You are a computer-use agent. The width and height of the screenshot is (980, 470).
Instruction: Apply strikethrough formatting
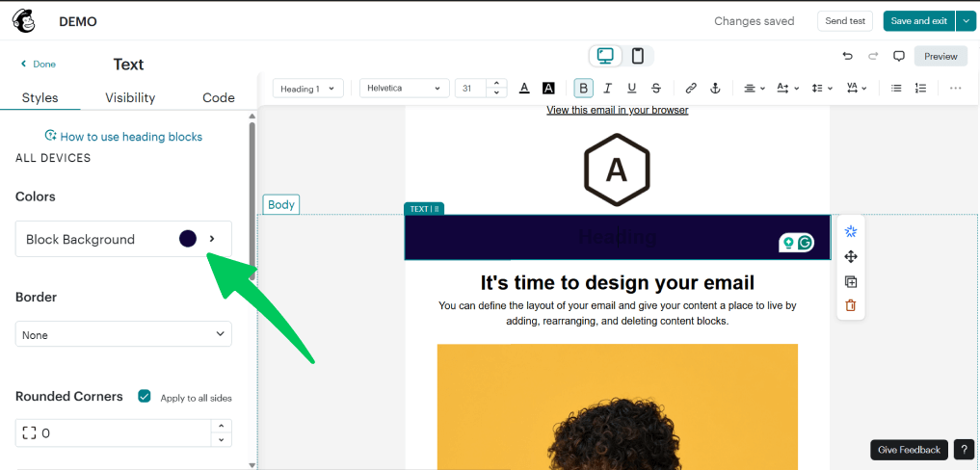coord(655,88)
